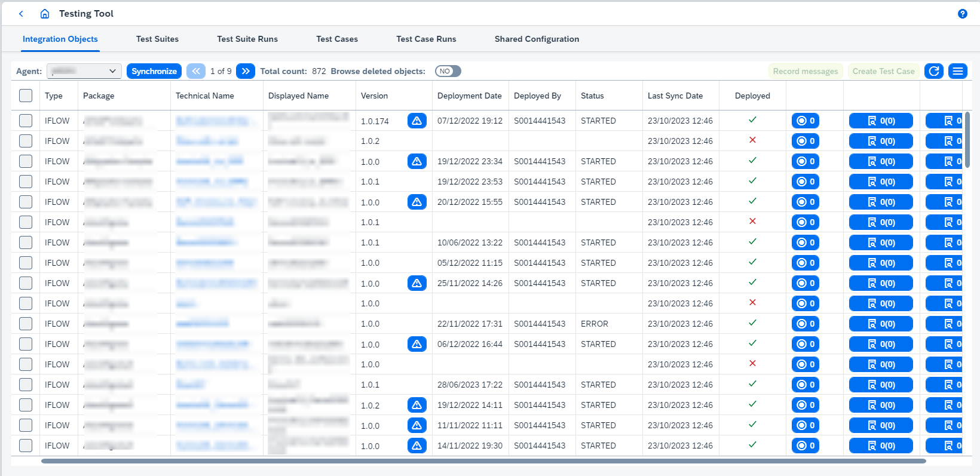Click record count button in 07/12/2022 19:12 row

(806, 121)
